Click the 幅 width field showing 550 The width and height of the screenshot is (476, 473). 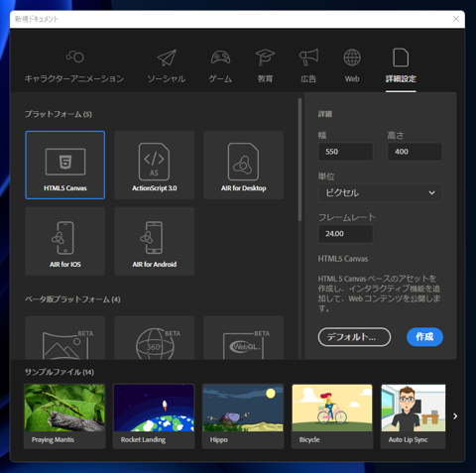pos(346,152)
